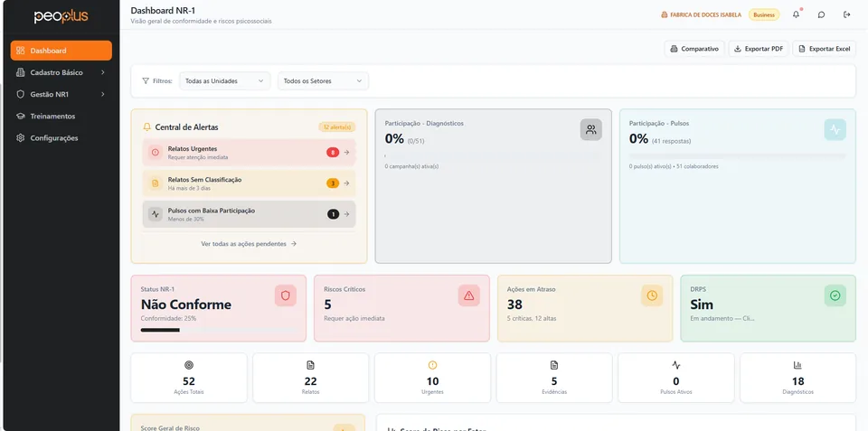Click the logout icon
The width and height of the screenshot is (868, 431).
click(x=847, y=15)
